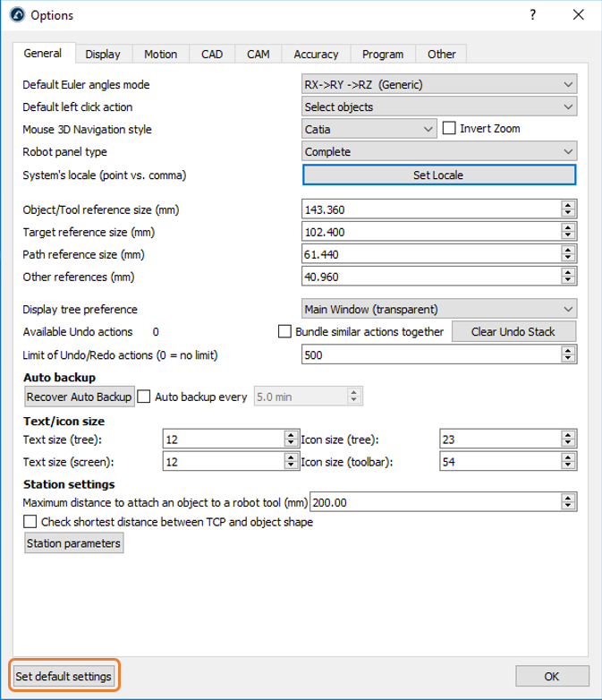Open the Accuracy tab
The height and width of the screenshot is (700, 602).
(316, 55)
